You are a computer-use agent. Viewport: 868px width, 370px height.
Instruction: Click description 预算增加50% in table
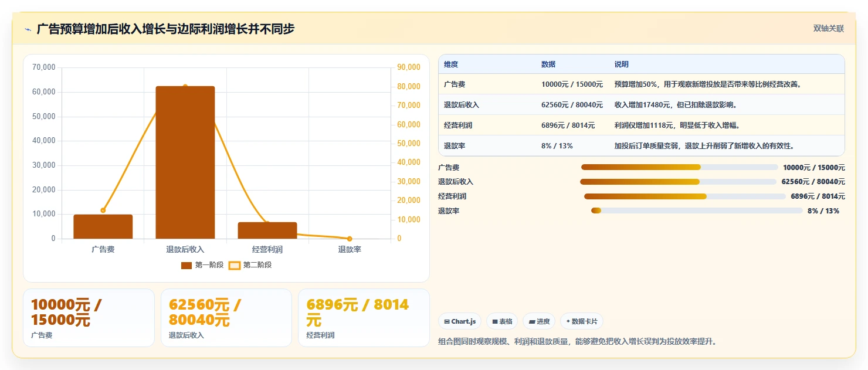pyautogui.click(x=708, y=84)
